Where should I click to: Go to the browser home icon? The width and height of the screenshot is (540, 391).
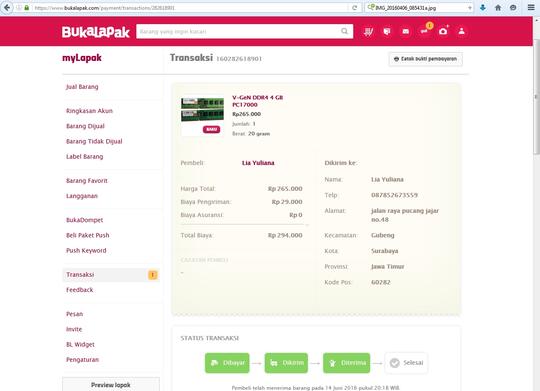(x=498, y=8)
